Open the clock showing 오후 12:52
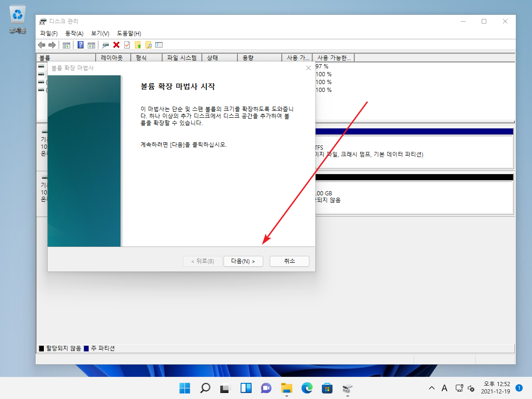Image resolution: width=532 pixels, height=399 pixels. click(x=496, y=388)
